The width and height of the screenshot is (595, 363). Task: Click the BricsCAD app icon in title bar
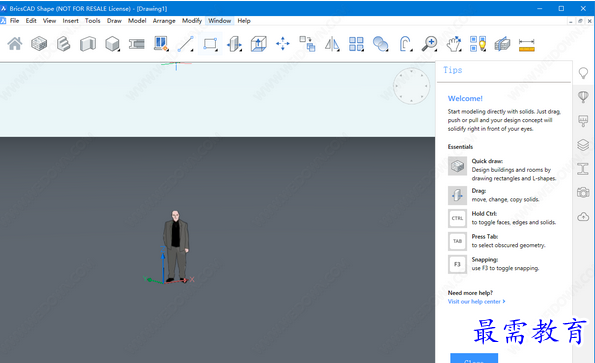tap(3, 8)
